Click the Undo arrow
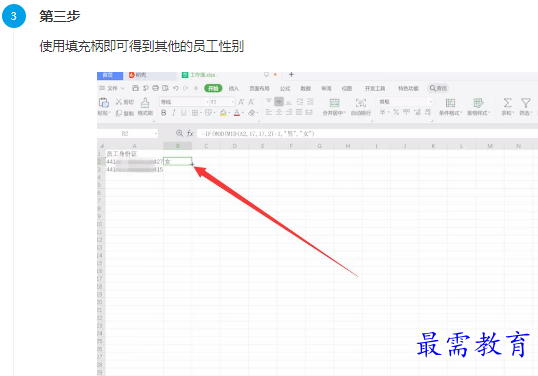 pos(176,88)
